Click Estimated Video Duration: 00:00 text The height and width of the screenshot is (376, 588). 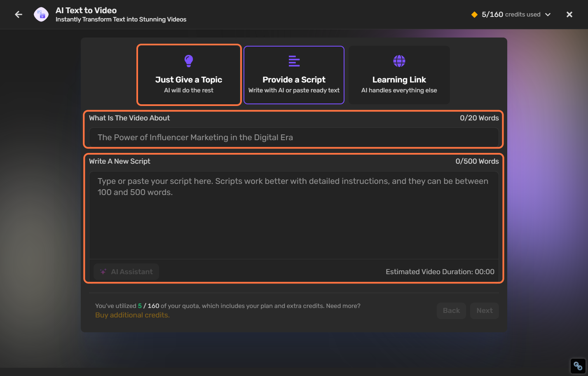pyautogui.click(x=440, y=272)
